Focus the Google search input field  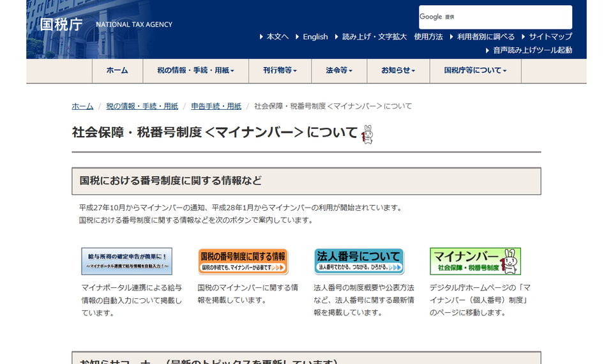click(496, 17)
